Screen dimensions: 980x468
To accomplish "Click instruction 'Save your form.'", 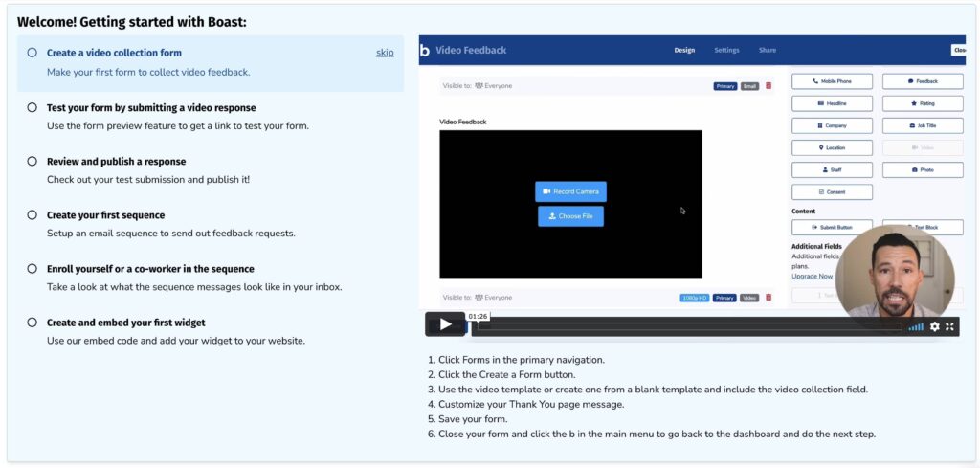I will coord(473,418).
